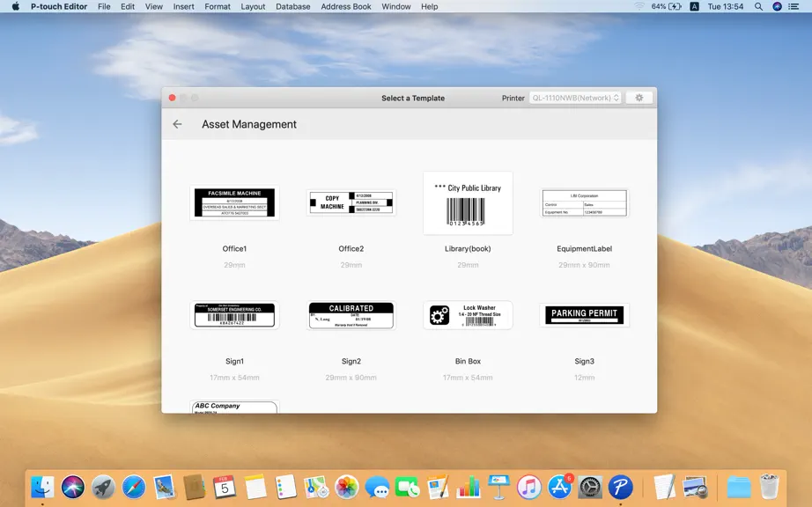Open Launchpad from the Dock
The width and height of the screenshot is (812, 507).
(103, 487)
